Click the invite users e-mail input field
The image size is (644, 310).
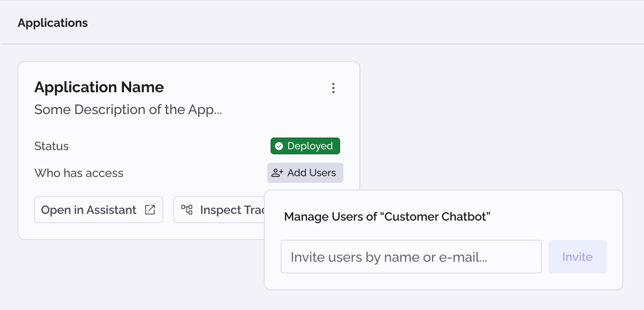pyautogui.click(x=411, y=257)
